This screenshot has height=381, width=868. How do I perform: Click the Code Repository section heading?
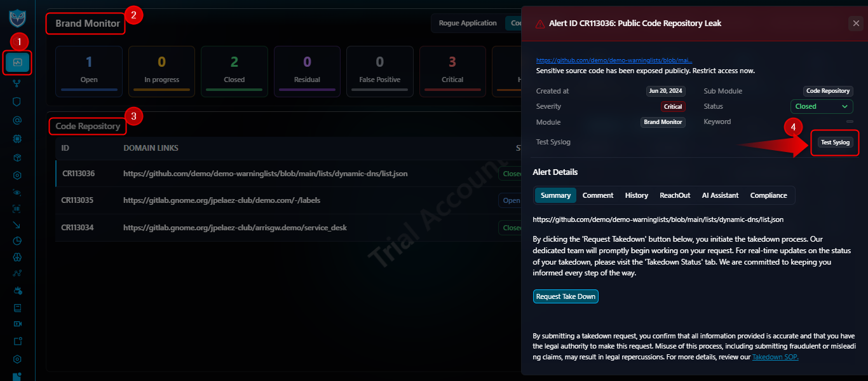(88, 126)
